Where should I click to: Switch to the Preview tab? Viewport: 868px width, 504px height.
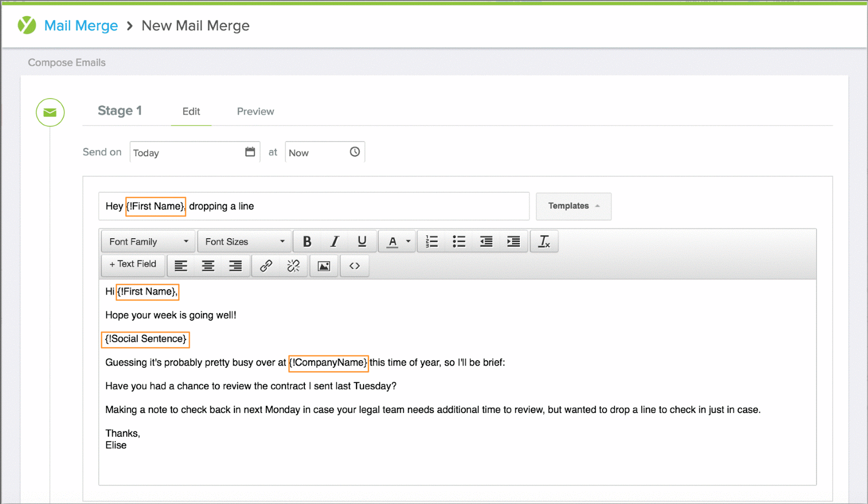click(x=255, y=111)
